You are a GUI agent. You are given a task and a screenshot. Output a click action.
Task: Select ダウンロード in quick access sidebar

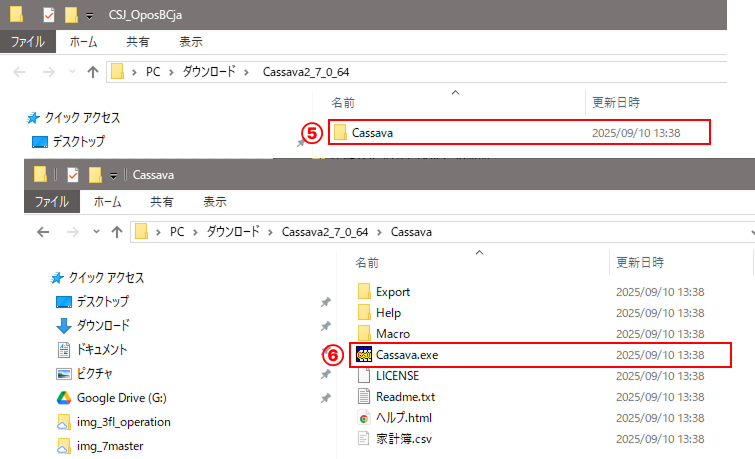103,326
